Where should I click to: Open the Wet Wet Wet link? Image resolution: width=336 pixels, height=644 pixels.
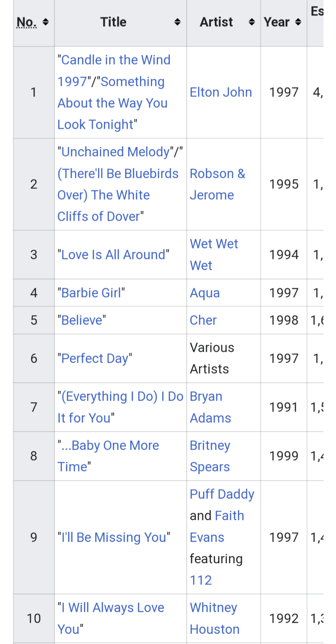coord(213,255)
